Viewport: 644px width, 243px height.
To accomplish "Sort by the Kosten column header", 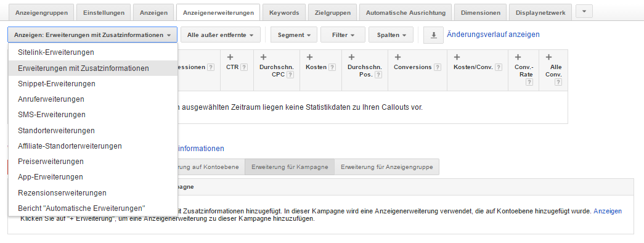I will 316,67.
